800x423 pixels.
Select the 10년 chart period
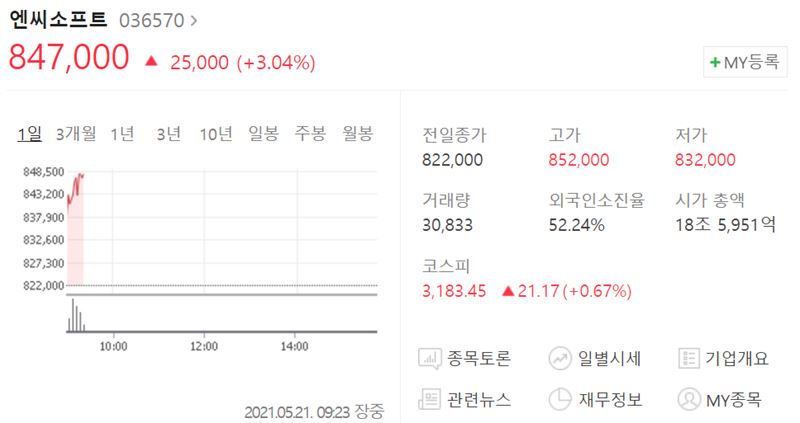pyautogui.click(x=215, y=134)
